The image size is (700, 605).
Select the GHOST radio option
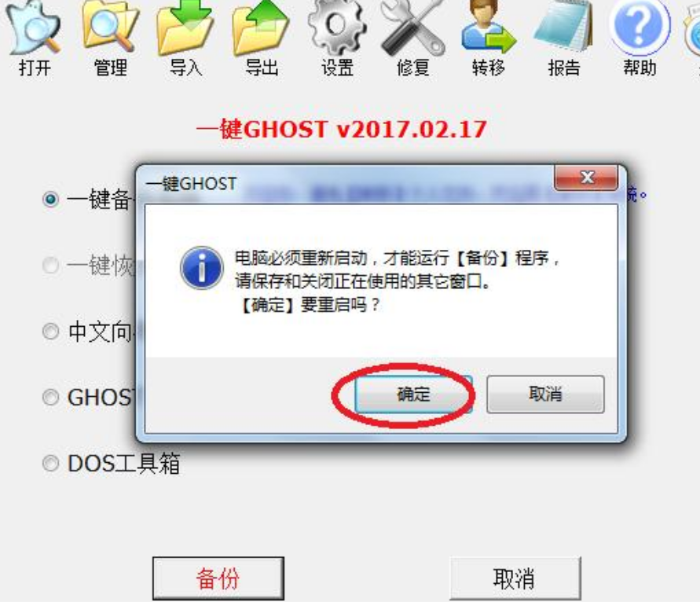[50, 397]
